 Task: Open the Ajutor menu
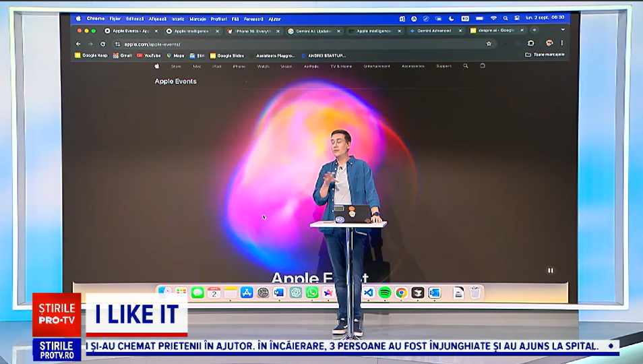(x=274, y=19)
